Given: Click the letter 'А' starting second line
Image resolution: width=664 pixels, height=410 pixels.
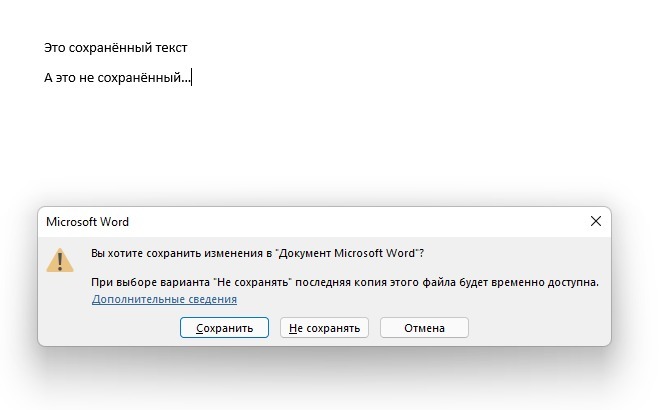Looking at the screenshot, I should click(48, 78).
